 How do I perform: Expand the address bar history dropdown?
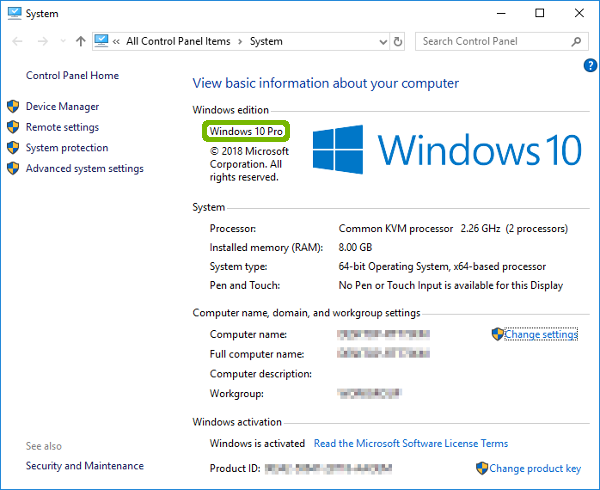click(x=383, y=42)
